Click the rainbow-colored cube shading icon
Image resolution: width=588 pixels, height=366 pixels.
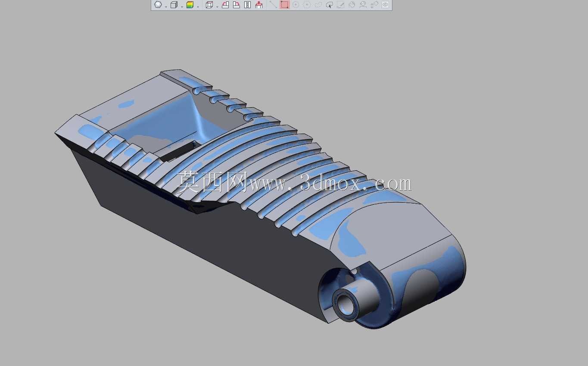pos(190,5)
